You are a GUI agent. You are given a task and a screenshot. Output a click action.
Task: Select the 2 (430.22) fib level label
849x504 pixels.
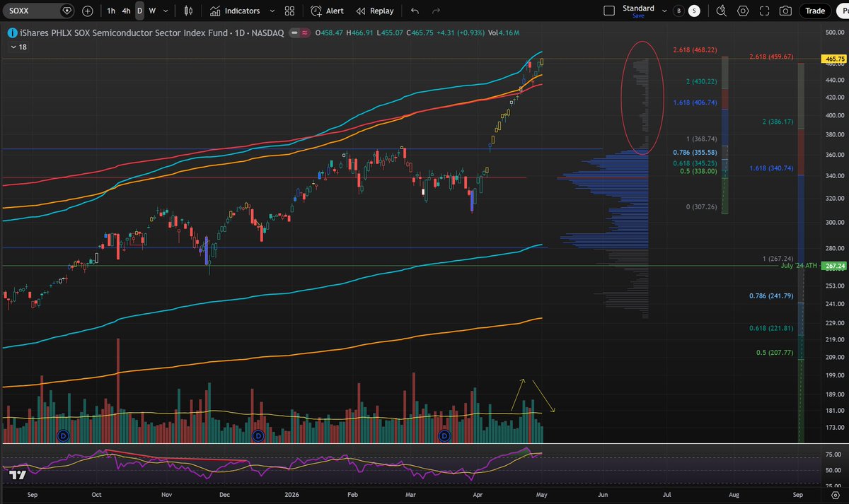click(702, 82)
